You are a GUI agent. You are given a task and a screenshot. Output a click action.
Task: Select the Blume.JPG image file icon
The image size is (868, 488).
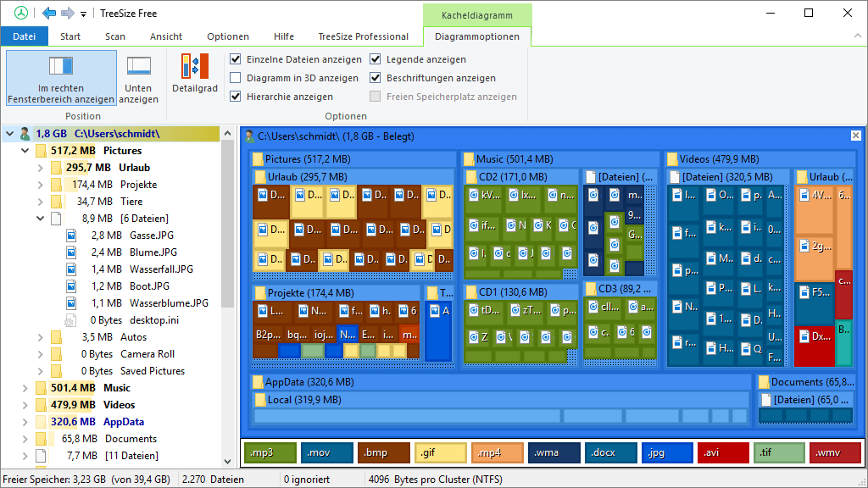pyautogui.click(x=71, y=252)
